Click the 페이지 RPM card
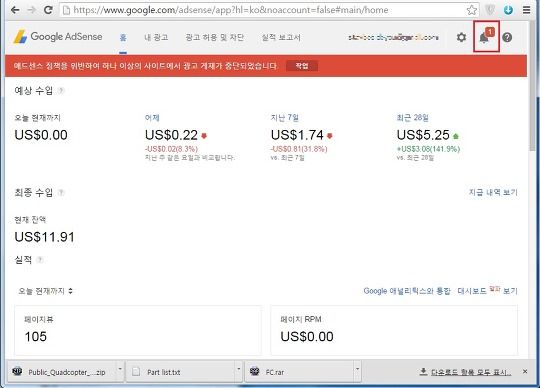The image size is (540, 388). pyautogui.click(x=394, y=330)
